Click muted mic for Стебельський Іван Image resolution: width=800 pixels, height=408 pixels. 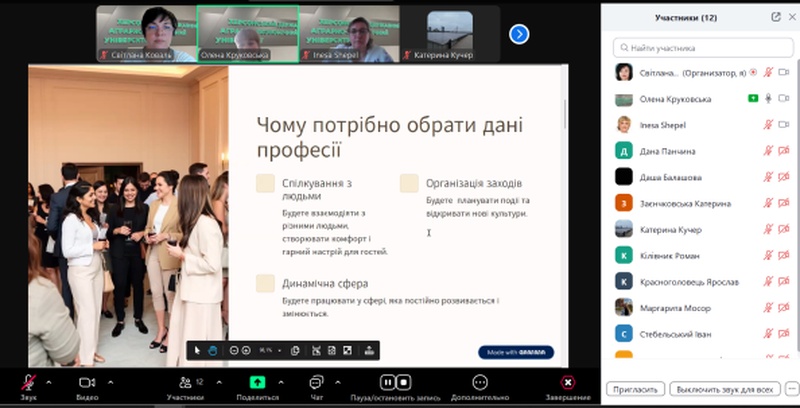(x=768, y=334)
